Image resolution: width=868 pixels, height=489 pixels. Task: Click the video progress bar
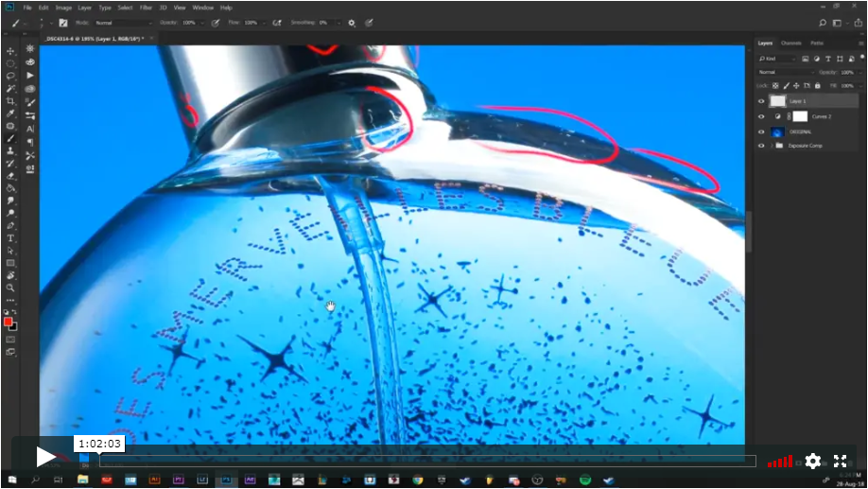pos(427,461)
